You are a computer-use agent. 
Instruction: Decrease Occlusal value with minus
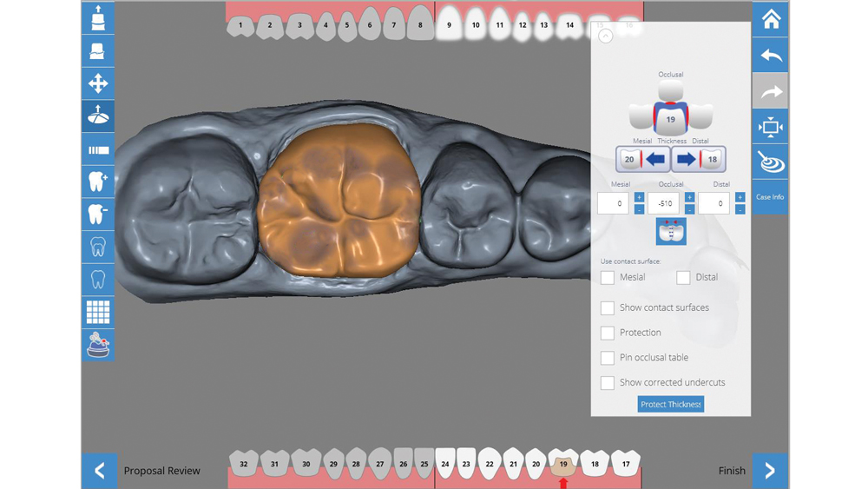(689, 210)
